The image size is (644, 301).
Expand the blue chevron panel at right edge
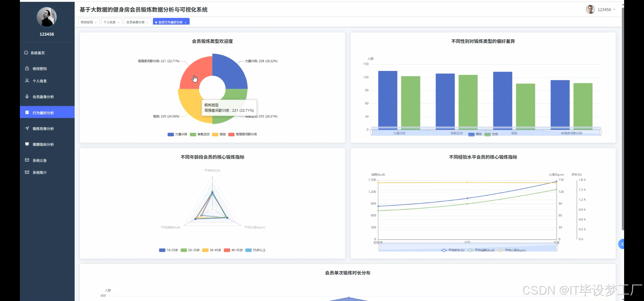621,244
